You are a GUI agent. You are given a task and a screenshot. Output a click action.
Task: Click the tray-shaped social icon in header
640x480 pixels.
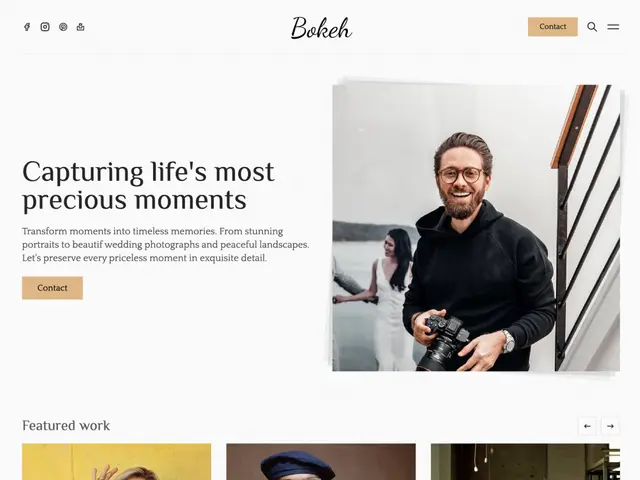[x=80, y=27]
